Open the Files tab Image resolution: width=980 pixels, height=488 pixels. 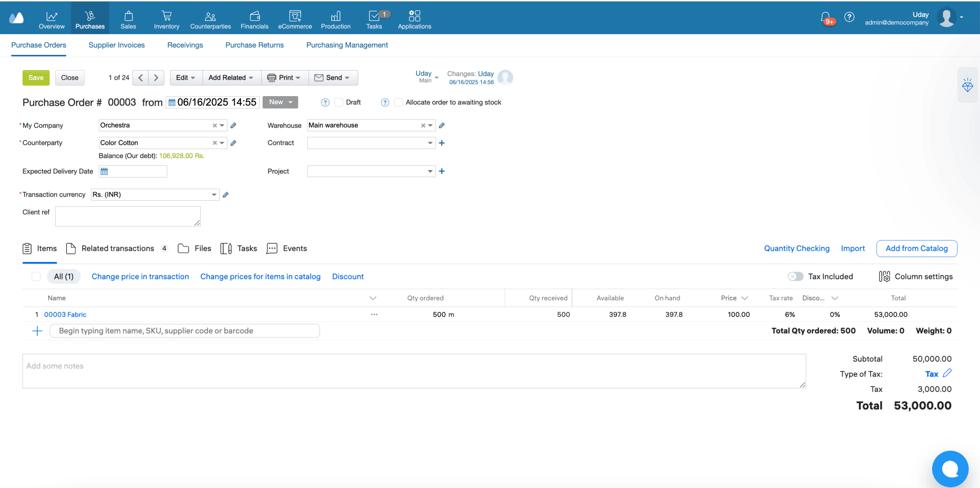194,248
